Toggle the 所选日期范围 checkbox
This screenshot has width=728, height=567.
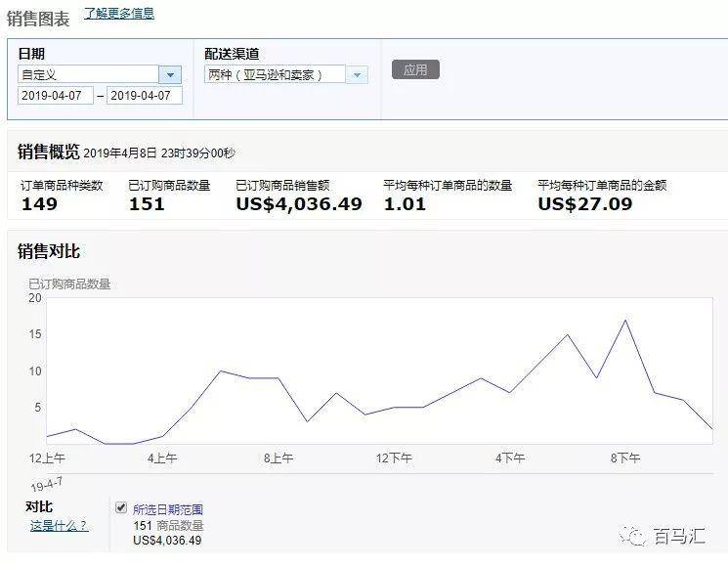[121, 507]
